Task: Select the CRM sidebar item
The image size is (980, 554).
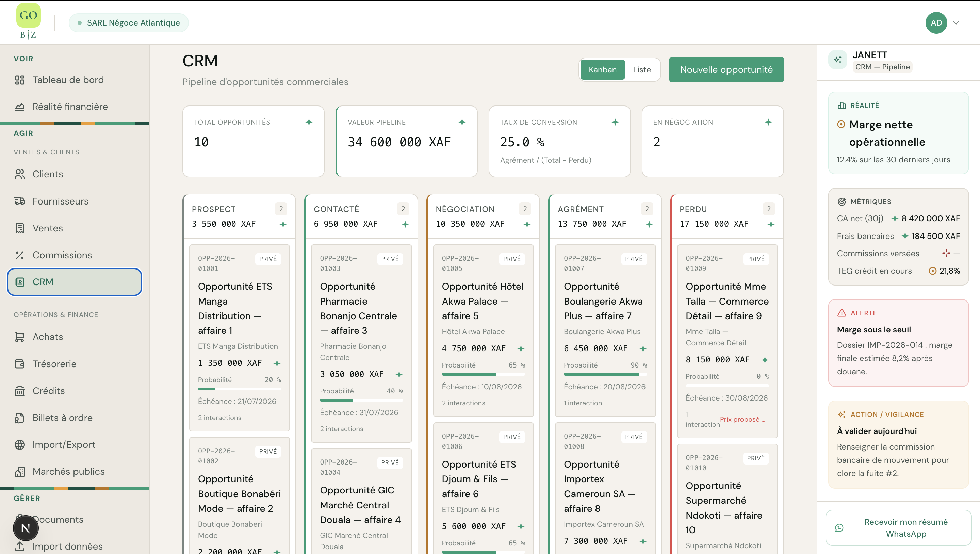Action: click(74, 282)
